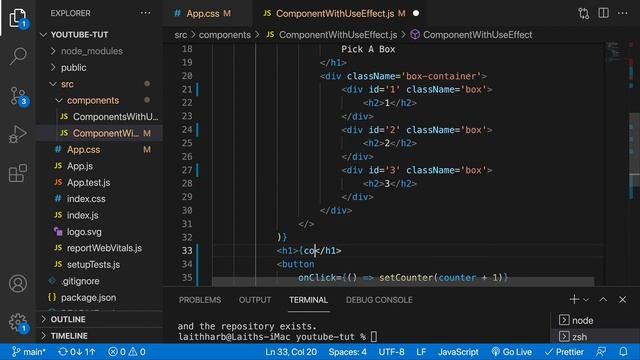
Task: Select the TERMINAL panel tab
Action: pos(308,300)
